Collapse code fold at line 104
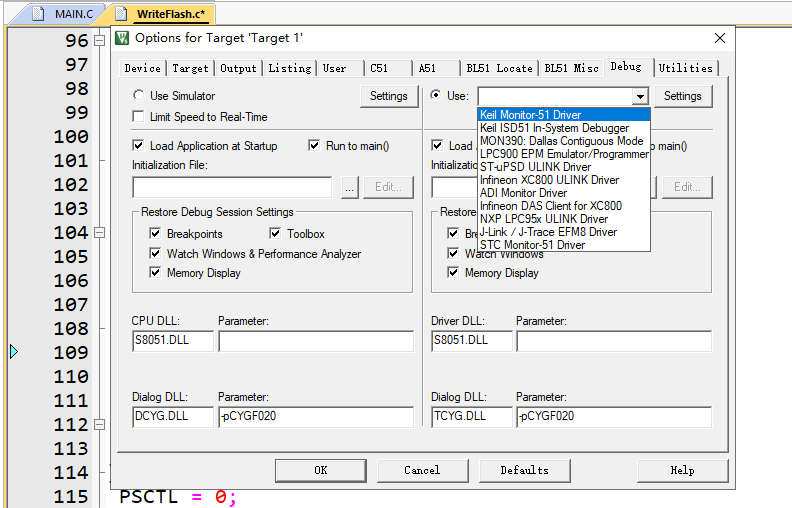The height and width of the screenshot is (508, 792). pyautogui.click(x=100, y=232)
